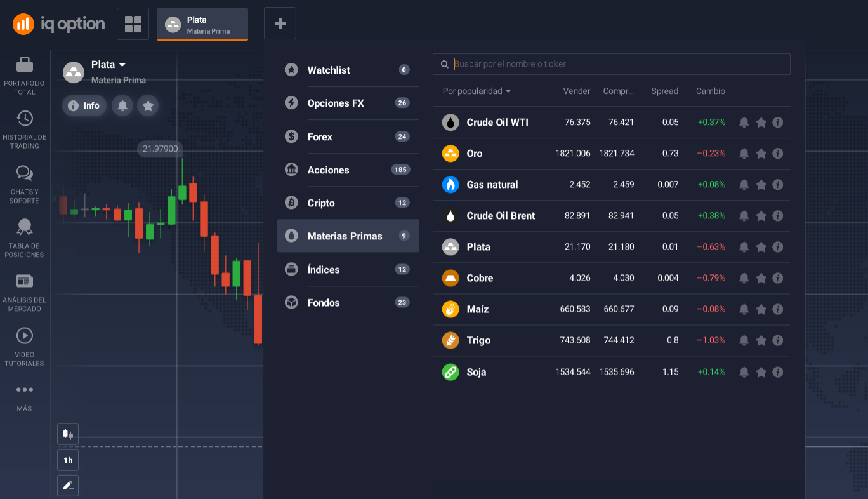Select the Maíz asset row
868x499 pixels.
click(x=612, y=309)
